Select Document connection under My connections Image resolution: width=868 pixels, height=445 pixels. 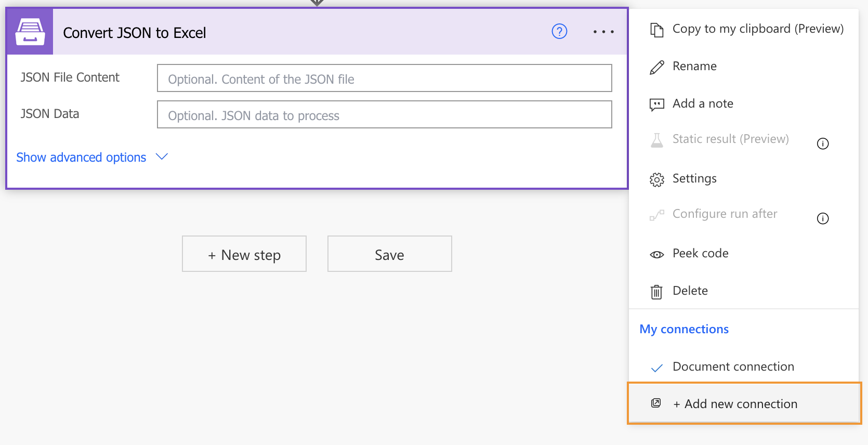733,367
